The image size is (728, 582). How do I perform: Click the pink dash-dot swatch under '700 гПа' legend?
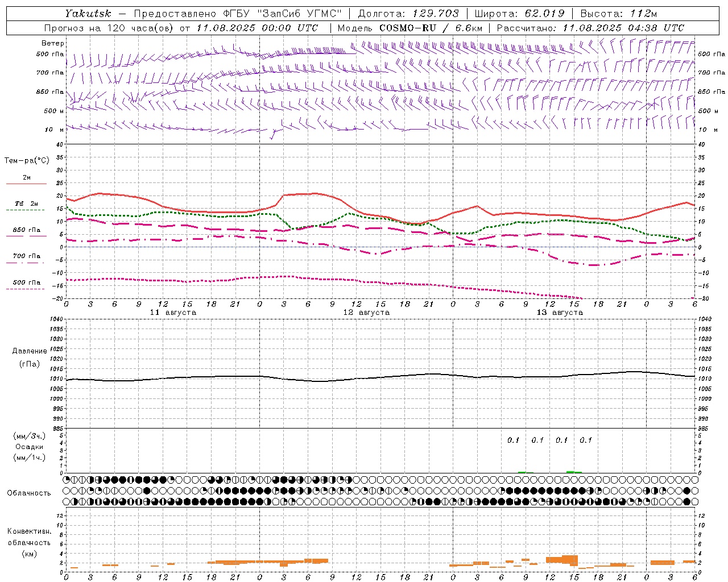25,263
